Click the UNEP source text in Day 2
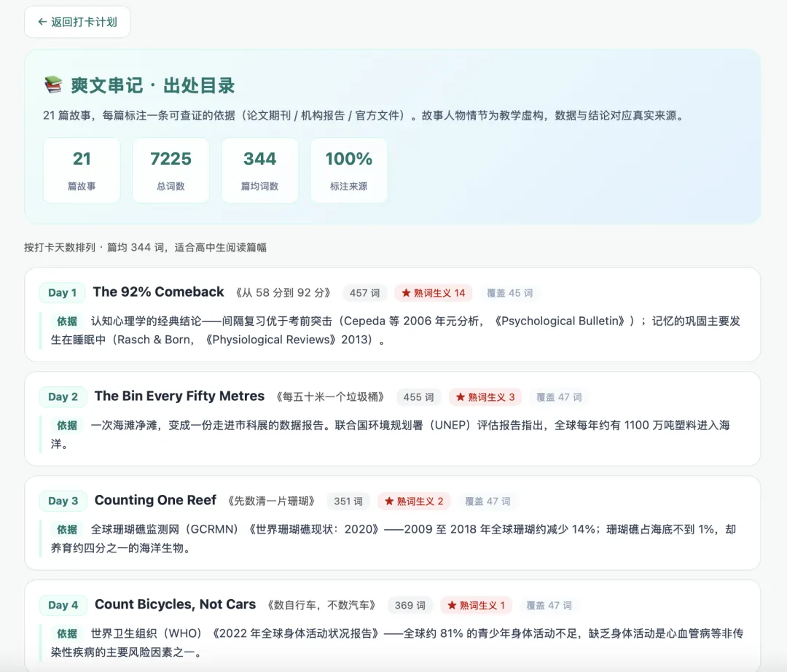 coord(391,434)
